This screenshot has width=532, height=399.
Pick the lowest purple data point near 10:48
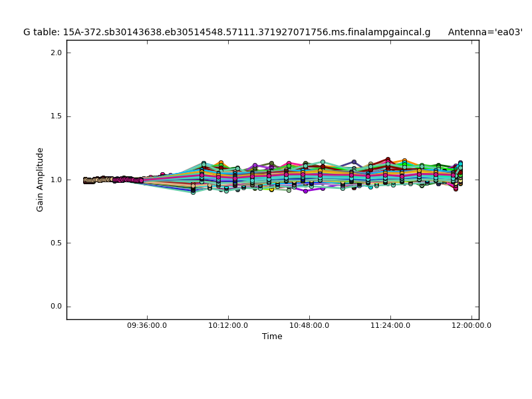coord(305,191)
